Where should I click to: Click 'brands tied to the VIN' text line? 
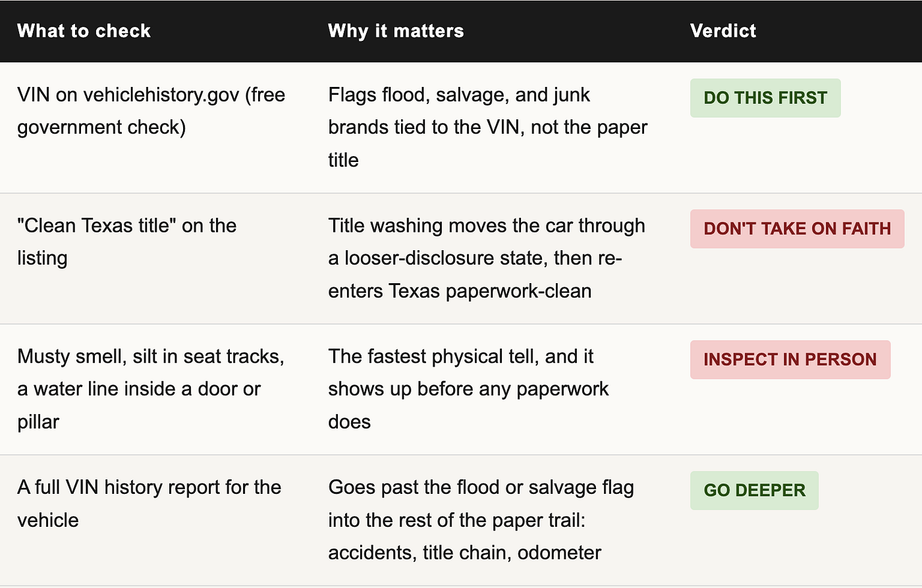tap(488, 127)
